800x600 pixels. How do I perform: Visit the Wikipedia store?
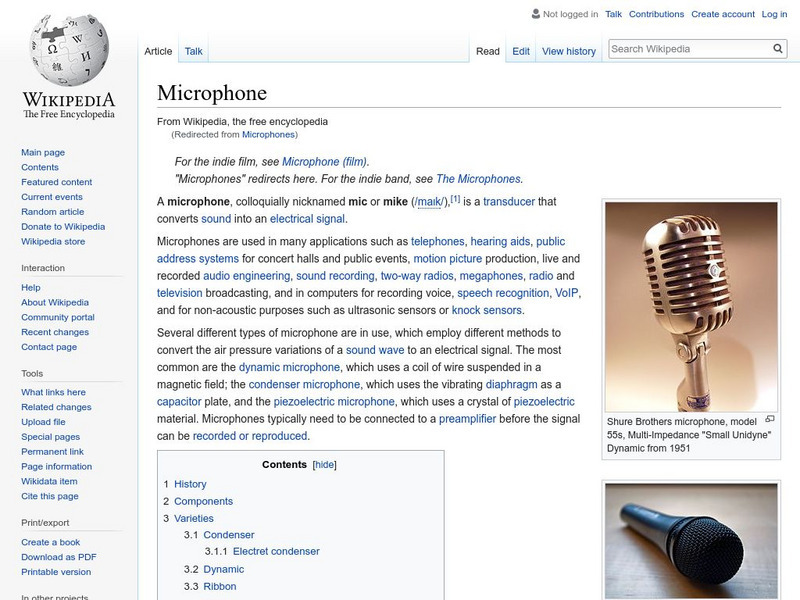(x=53, y=241)
